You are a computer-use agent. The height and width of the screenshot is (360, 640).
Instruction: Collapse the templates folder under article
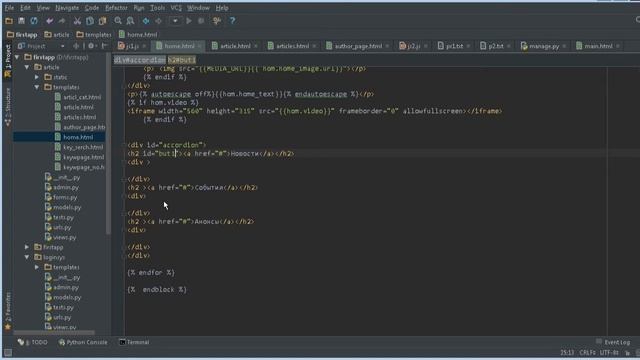point(37,87)
